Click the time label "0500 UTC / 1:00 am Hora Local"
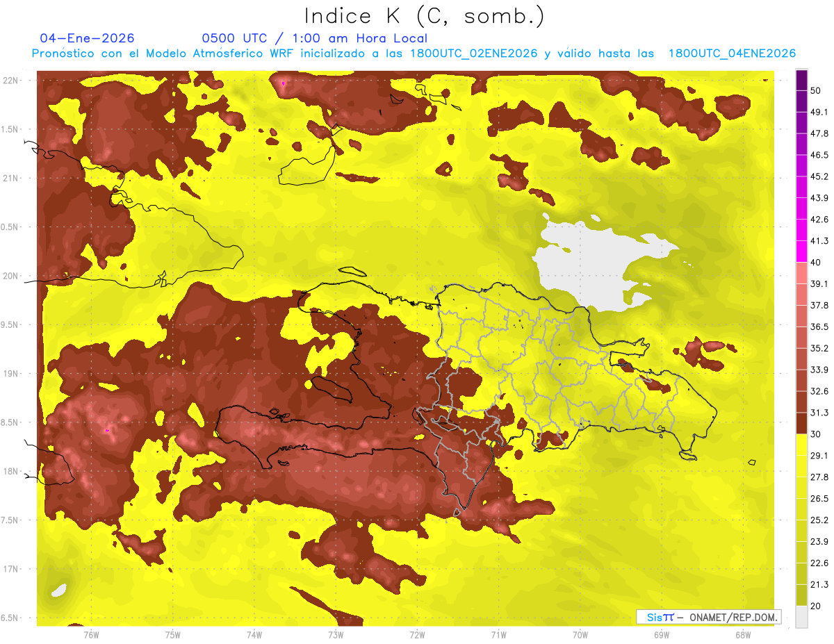Screen dimensions: 834x644 (315, 38)
